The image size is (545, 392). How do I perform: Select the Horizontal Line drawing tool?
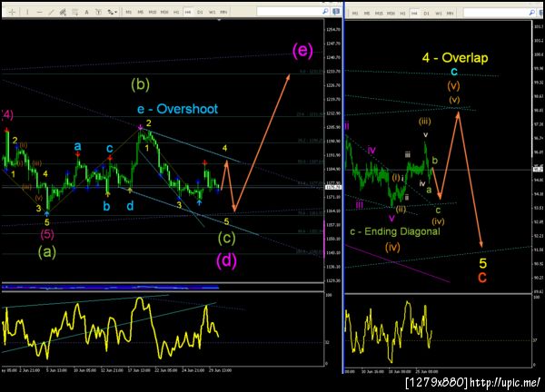39,12
